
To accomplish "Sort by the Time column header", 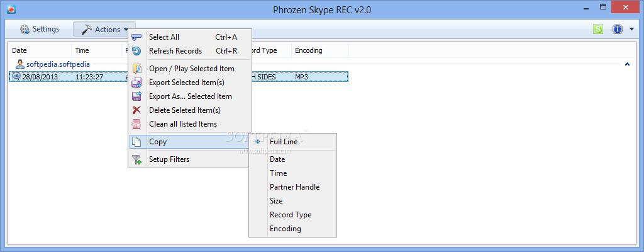I will pyautogui.click(x=97, y=50).
